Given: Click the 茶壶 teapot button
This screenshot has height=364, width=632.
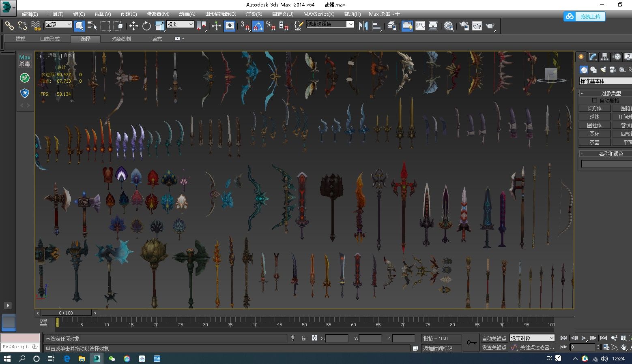Looking at the screenshot, I should 594,142.
